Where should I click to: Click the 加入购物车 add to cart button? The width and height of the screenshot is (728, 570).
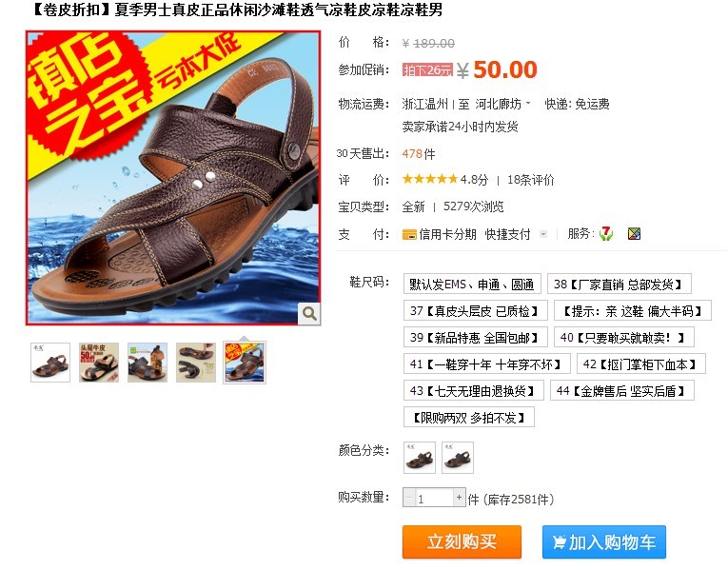click(604, 541)
